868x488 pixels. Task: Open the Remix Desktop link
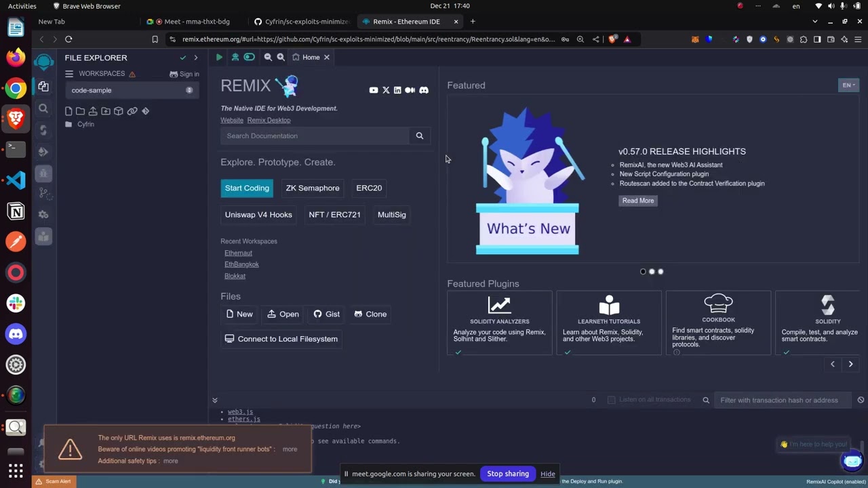coord(269,121)
